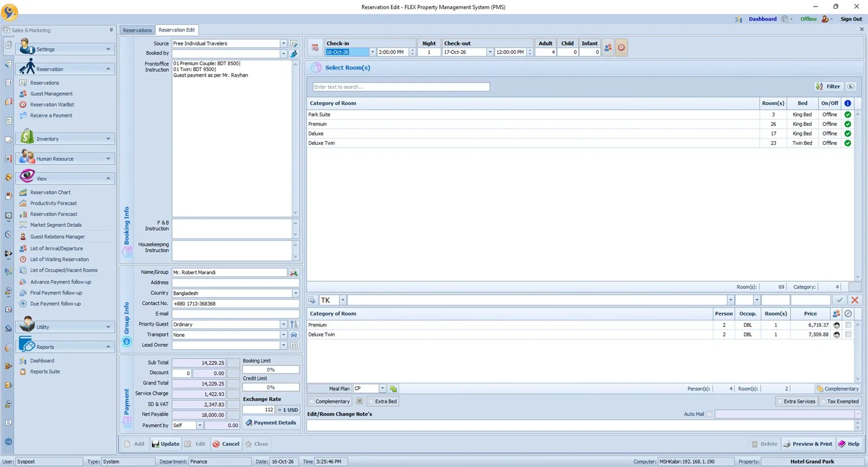Click Preview & Print

(x=808, y=444)
